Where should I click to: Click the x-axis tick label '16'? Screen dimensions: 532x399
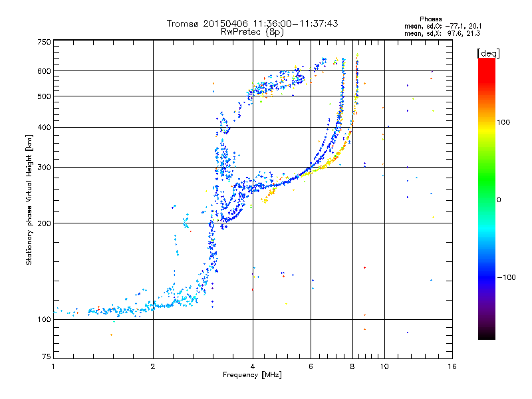452,366
